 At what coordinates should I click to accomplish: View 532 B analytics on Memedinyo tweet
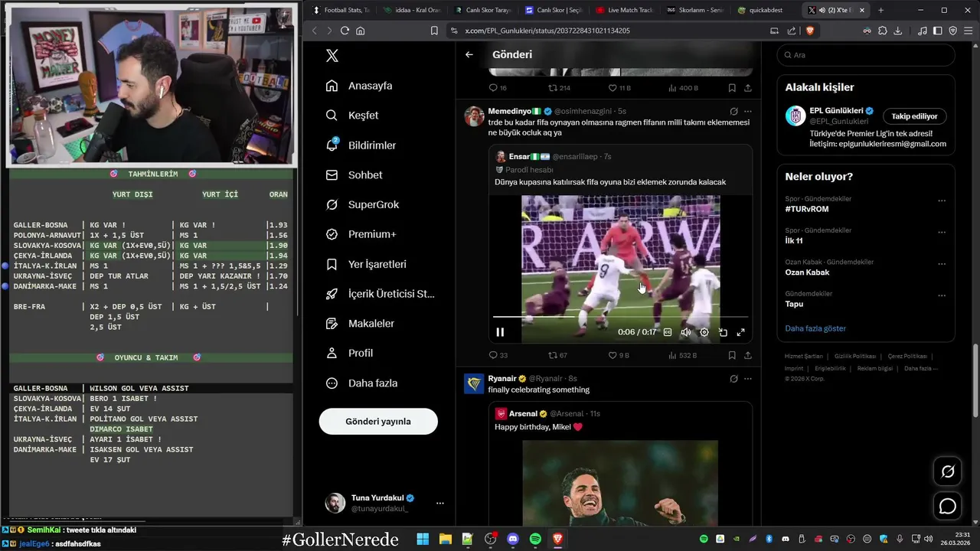(683, 355)
